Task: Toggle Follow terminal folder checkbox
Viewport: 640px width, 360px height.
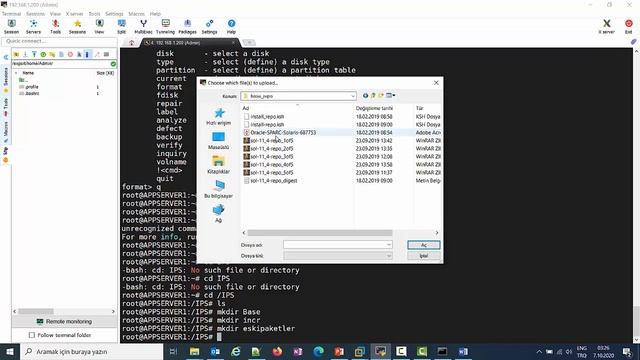Action: (32, 335)
